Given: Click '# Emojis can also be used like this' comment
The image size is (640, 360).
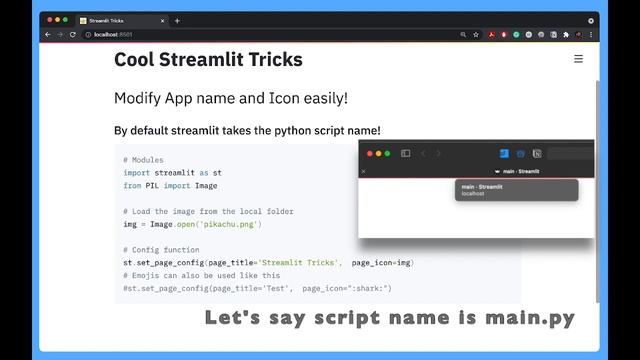Looking at the screenshot, I should pyautogui.click(x=202, y=276).
